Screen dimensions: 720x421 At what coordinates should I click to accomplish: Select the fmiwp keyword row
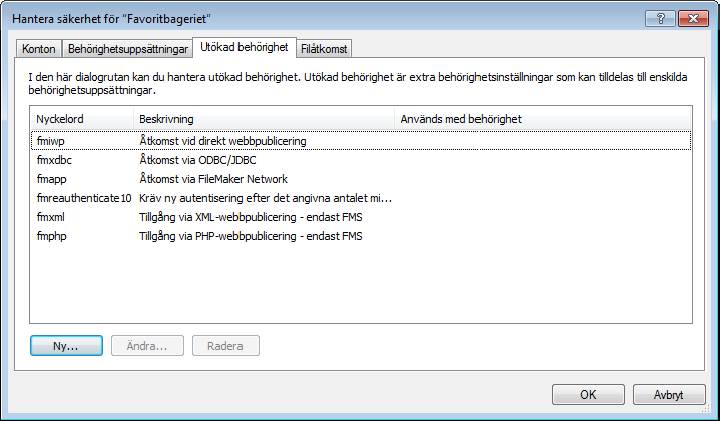[361, 141]
